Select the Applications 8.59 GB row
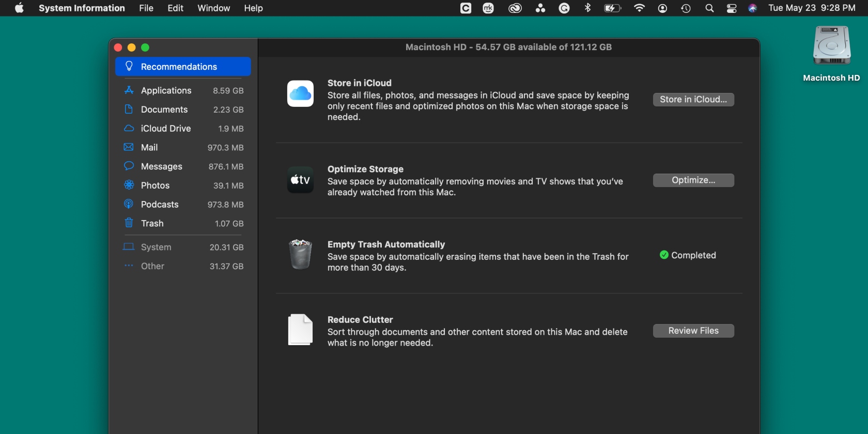The width and height of the screenshot is (868, 434). pos(183,90)
